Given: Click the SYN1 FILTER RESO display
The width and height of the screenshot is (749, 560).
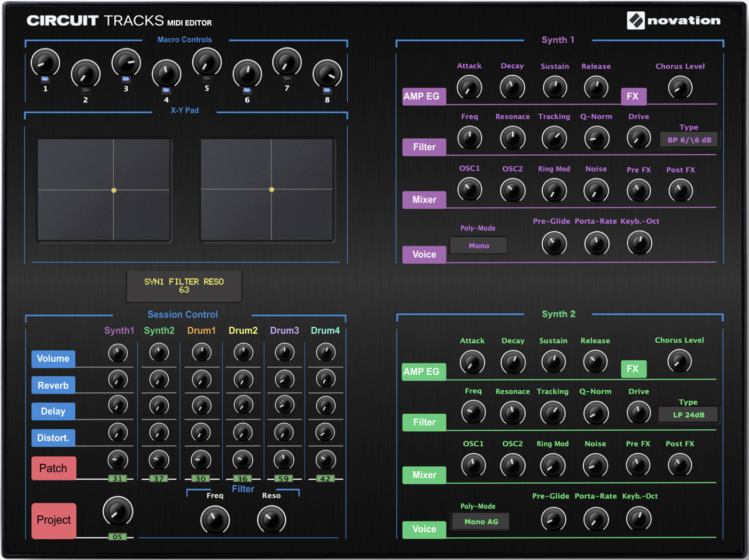Looking at the screenshot, I should tap(184, 287).
